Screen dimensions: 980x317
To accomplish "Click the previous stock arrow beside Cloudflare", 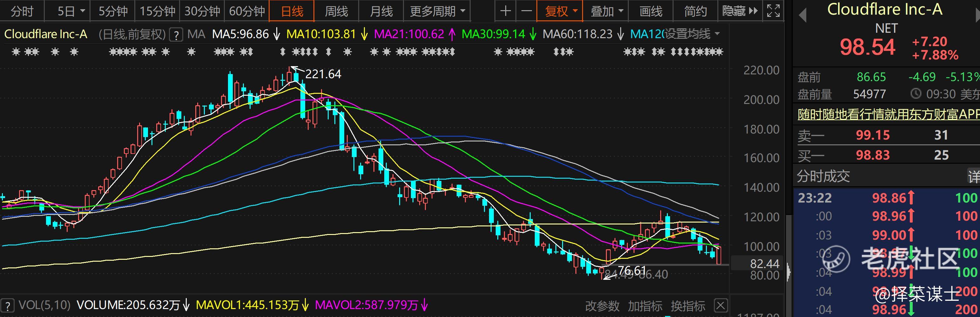I will pyautogui.click(x=803, y=15).
